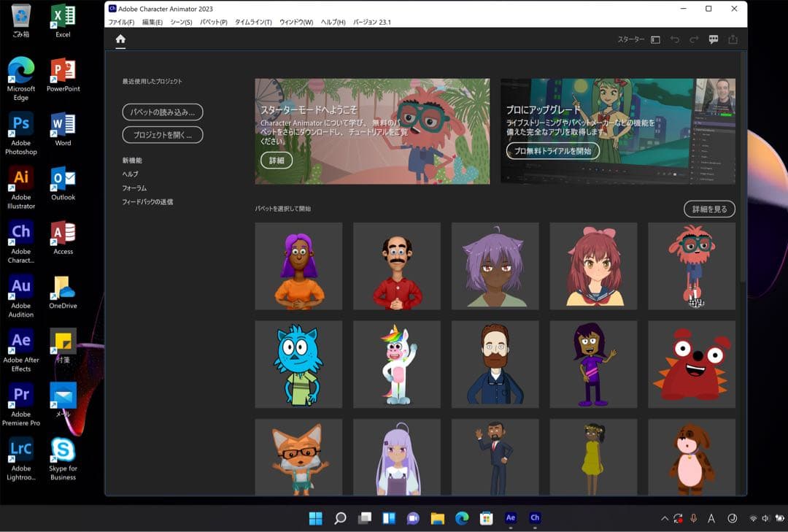Viewport: 788px width, 532px height.
Task: Open Adobe Character Animator desktop shortcut
Action: coord(21,242)
